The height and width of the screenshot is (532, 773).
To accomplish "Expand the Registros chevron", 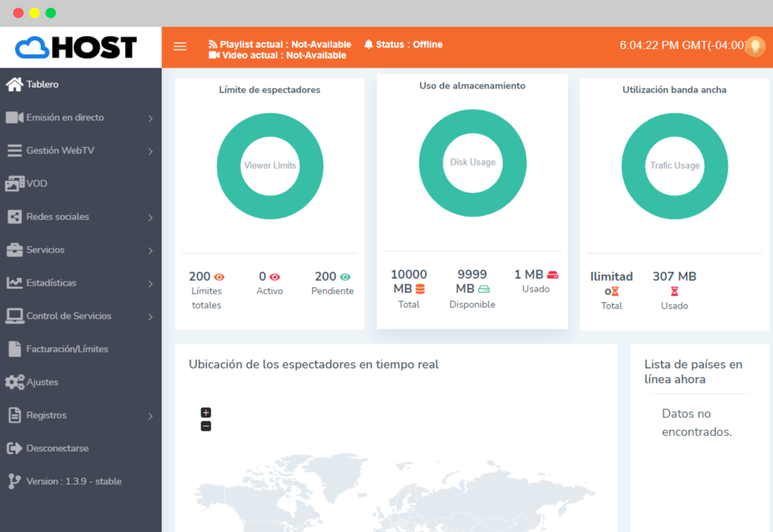I will point(151,417).
